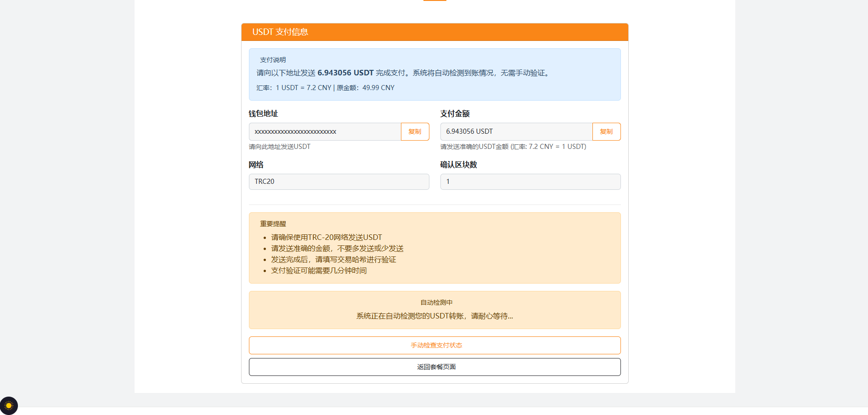Click the 自动检测中 status panel

point(434,310)
